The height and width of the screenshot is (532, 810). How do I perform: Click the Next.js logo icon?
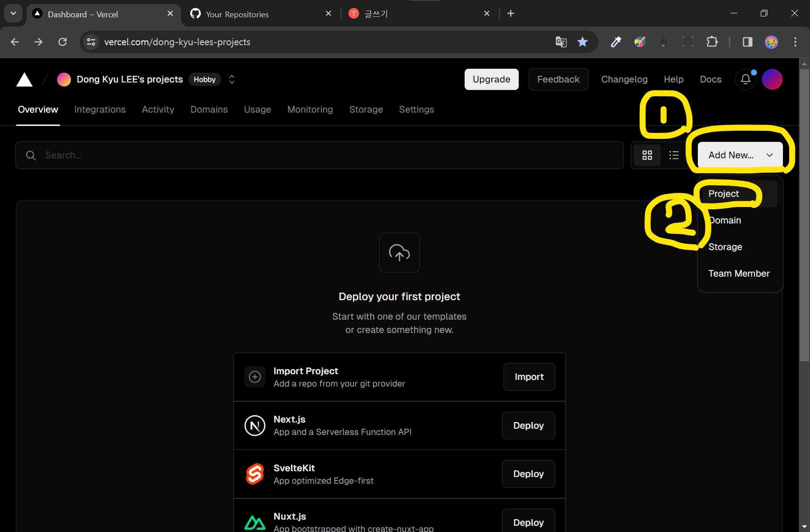pyautogui.click(x=255, y=426)
